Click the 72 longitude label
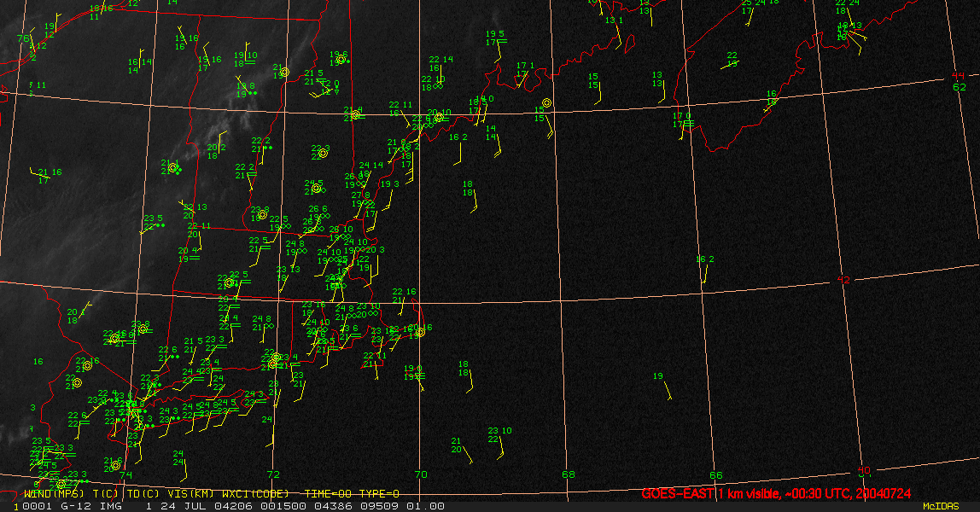This screenshot has height=512, width=980. (x=273, y=474)
